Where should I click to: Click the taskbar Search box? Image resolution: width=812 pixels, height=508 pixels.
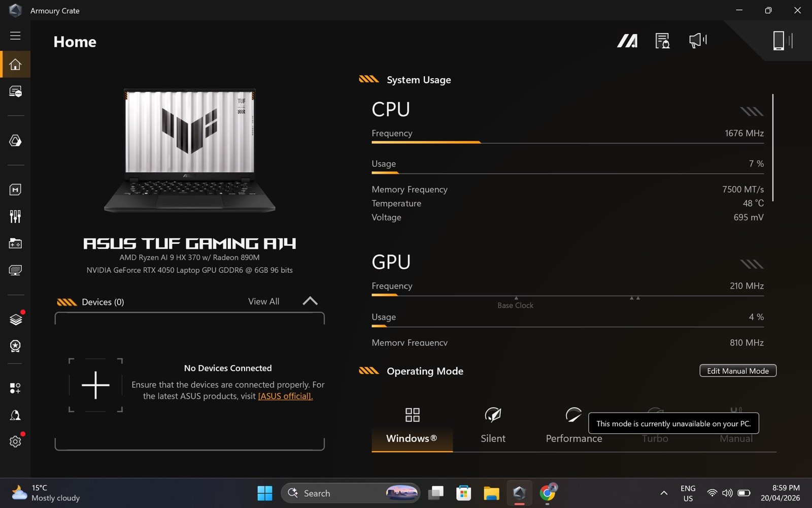coord(350,493)
